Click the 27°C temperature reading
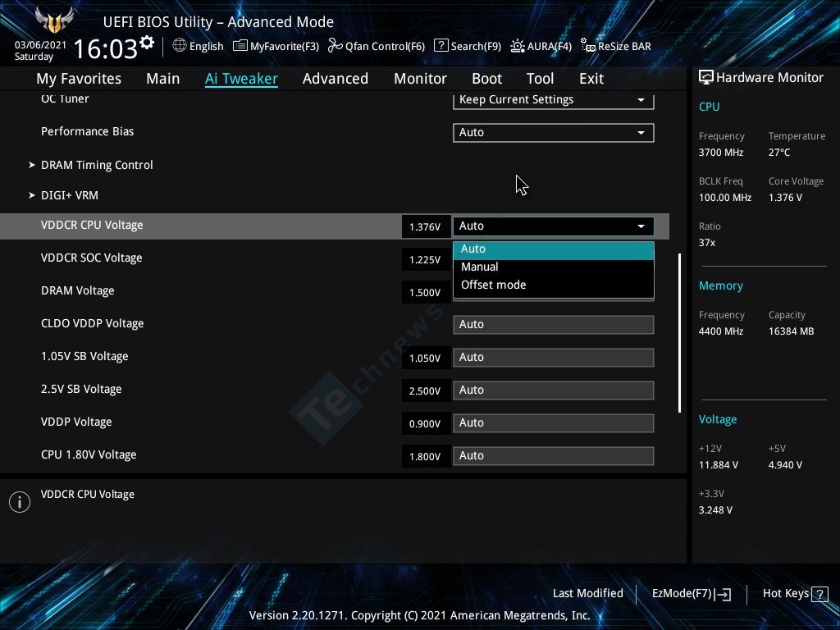 point(779,153)
